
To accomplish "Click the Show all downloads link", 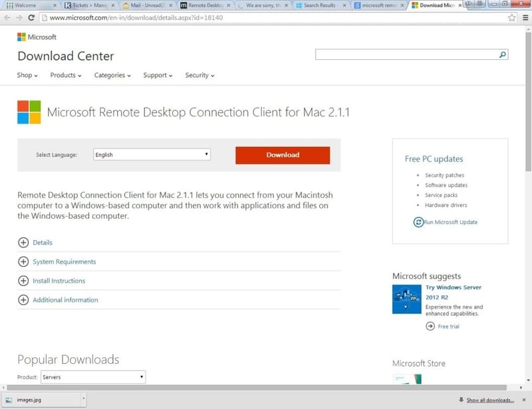I will click(489, 400).
